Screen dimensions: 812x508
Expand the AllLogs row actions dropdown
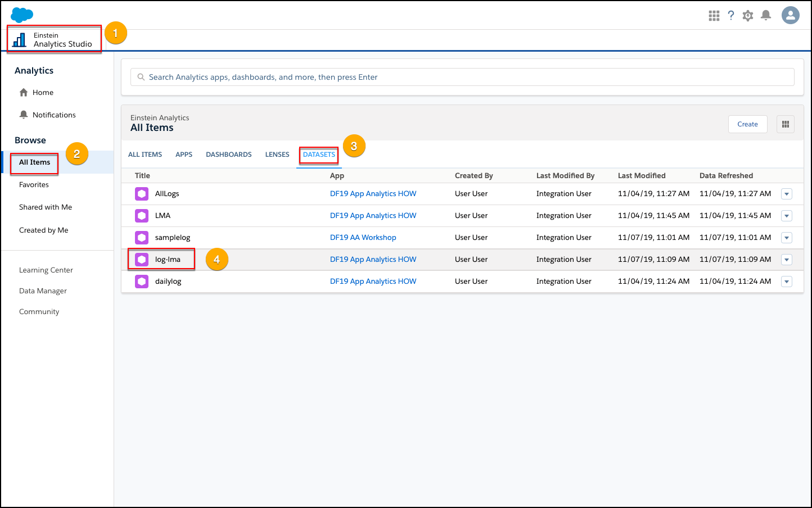click(787, 194)
